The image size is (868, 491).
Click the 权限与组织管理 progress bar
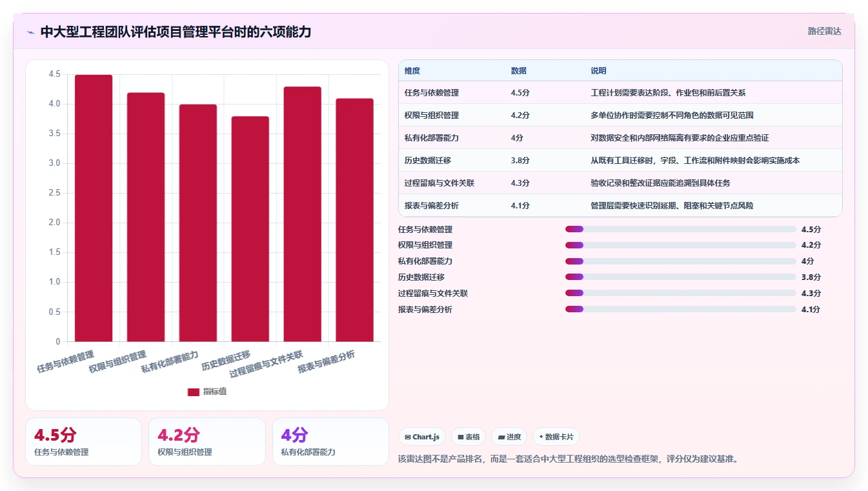tap(680, 245)
